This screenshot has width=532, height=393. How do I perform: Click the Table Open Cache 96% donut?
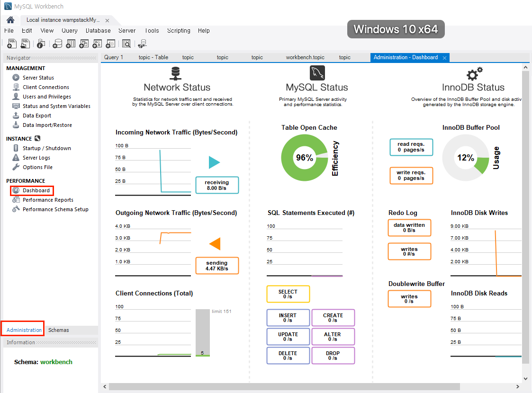305,158
